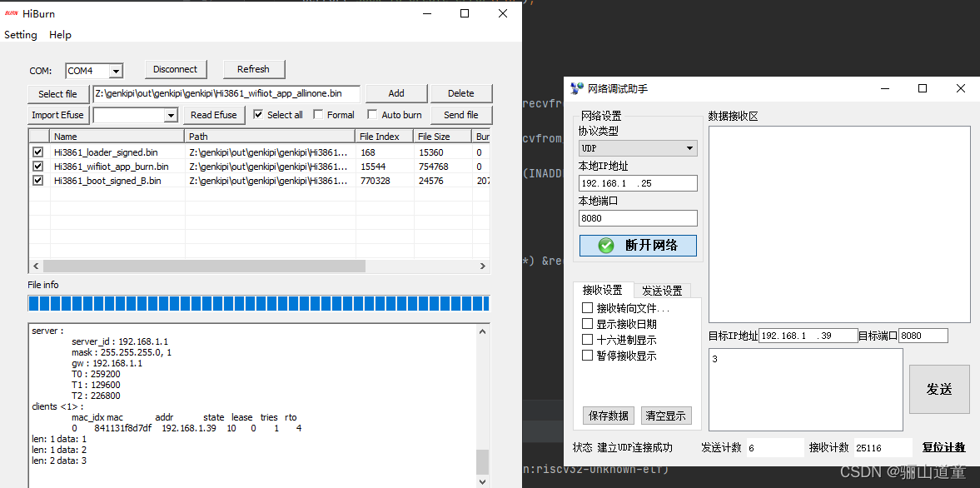980x488 pixels.
Task: Uncheck Hi3861_loader_signed.bin row checkbox
Action: (x=38, y=152)
